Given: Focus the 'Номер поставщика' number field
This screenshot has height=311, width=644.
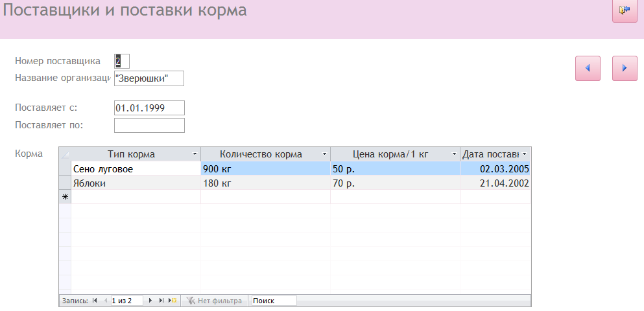Looking at the screenshot, I should [121, 61].
